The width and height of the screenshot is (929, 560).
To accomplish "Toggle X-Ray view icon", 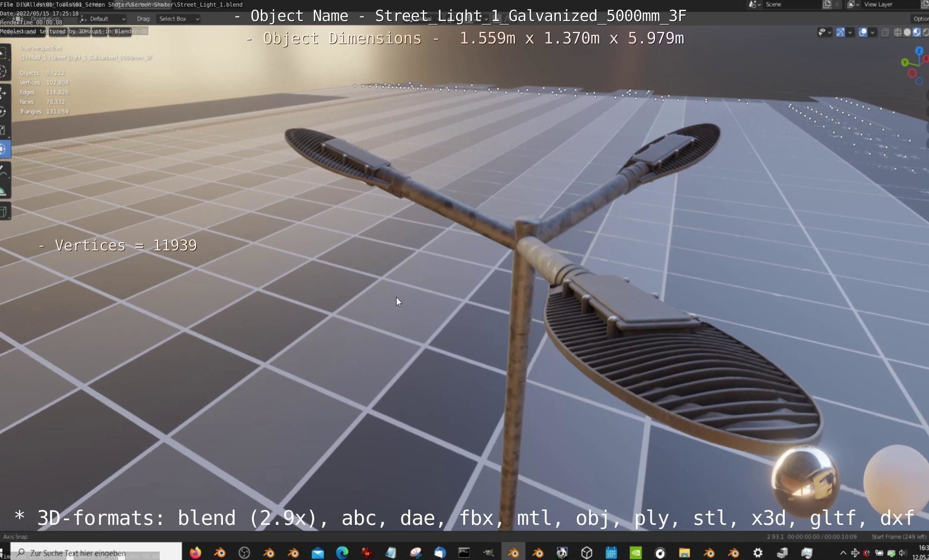I will tap(885, 32).
